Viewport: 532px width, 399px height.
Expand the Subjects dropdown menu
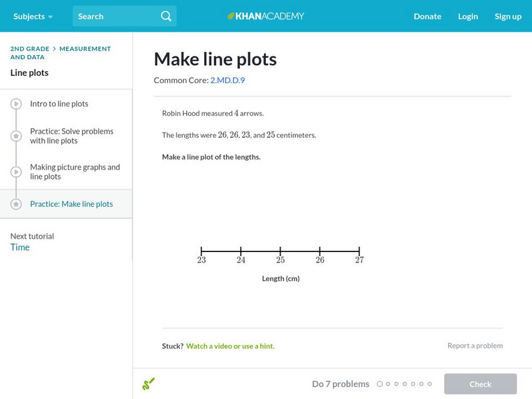click(x=33, y=16)
